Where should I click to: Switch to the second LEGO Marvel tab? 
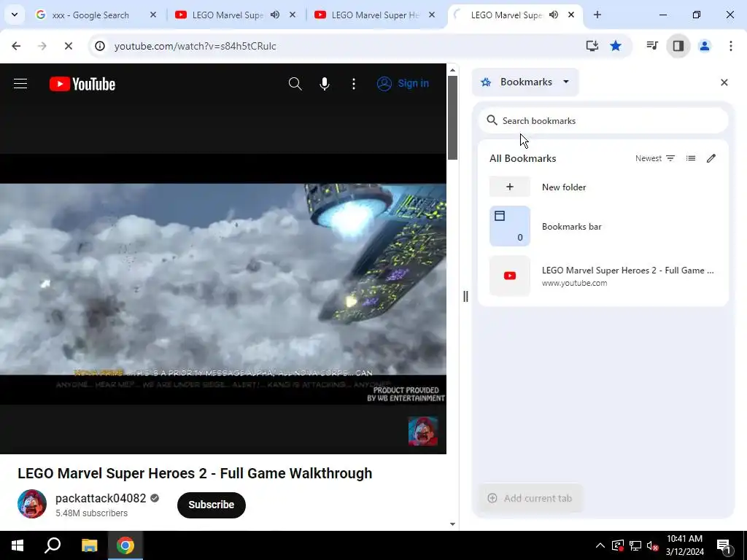point(228,15)
